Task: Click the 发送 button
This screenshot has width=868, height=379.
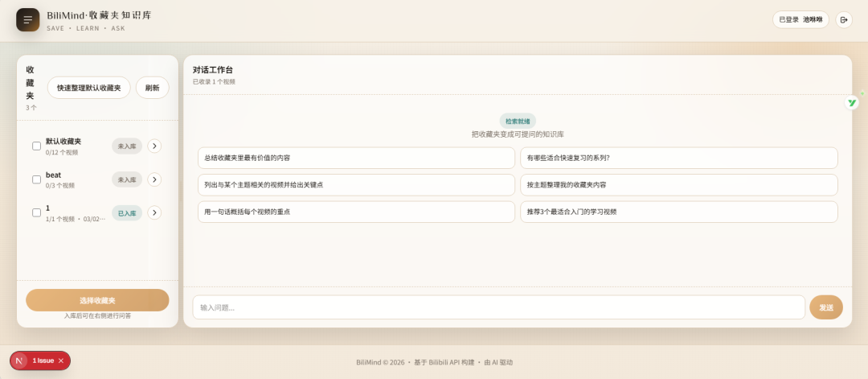Action: click(826, 307)
